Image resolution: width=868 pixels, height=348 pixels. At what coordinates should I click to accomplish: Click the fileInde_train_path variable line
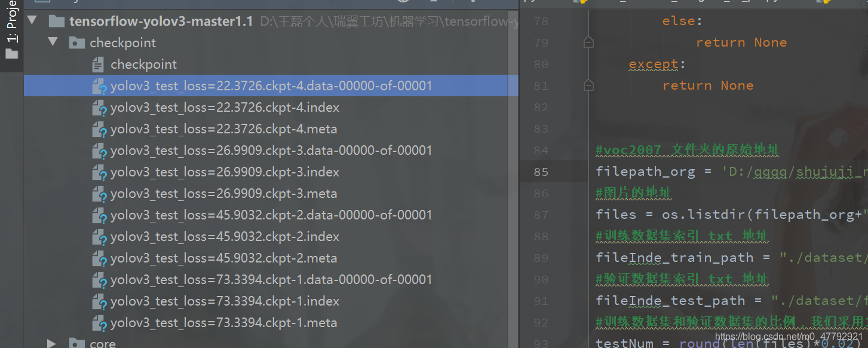pos(731,258)
